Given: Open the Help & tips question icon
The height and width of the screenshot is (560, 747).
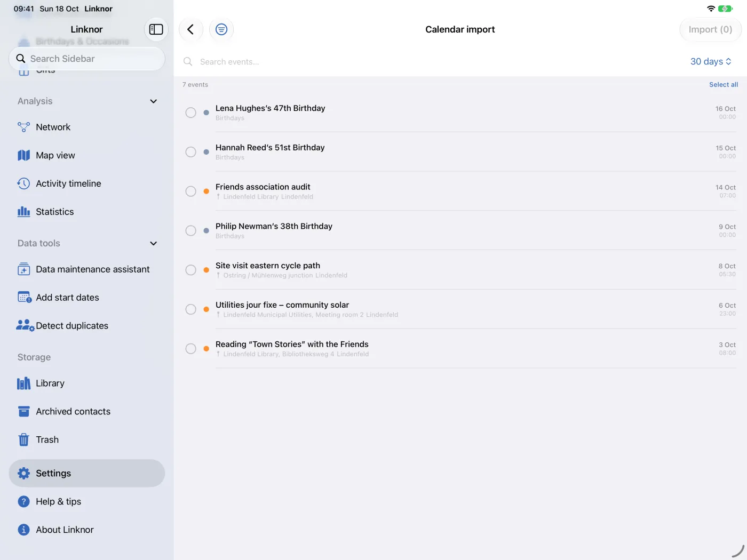Looking at the screenshot, I should [23, 501].
